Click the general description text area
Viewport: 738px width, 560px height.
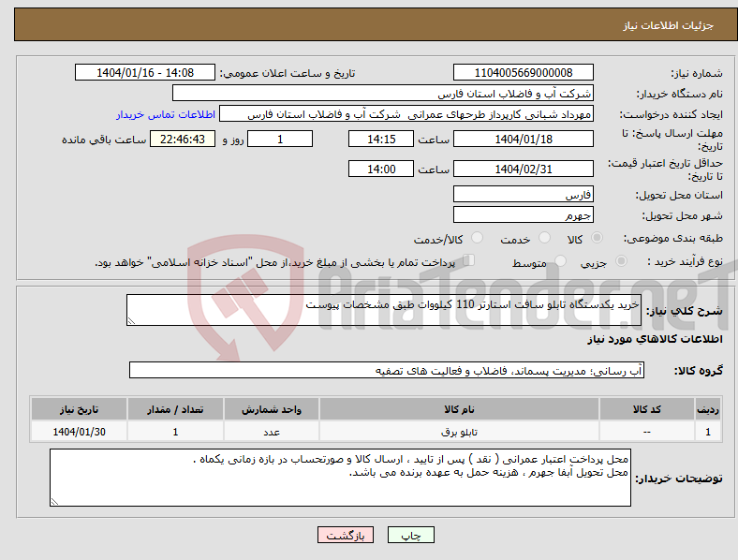point(384,310)
